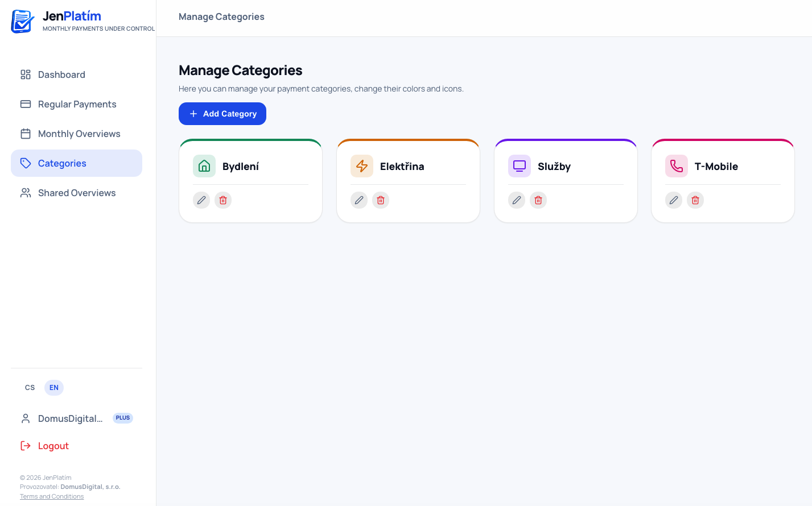Click the Logout button
Image resolution: width=812 pixels, height=506 pixels.
click(x=53, y=446)
